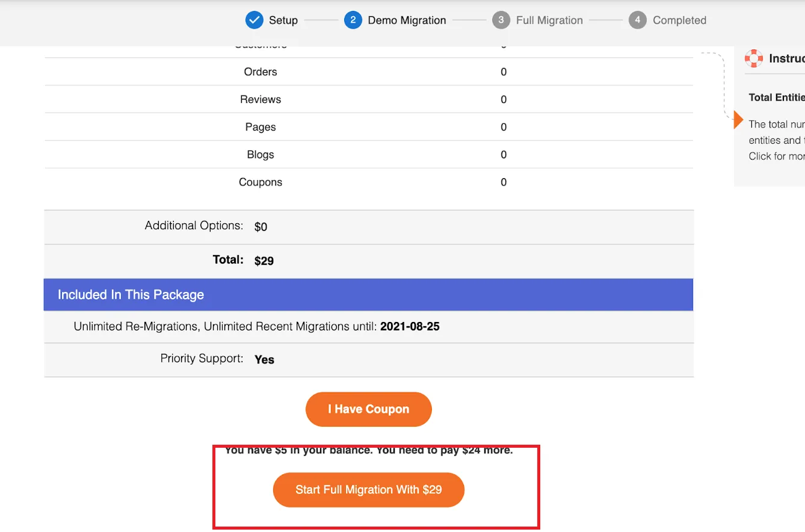Click the 2021-08-25 date text
805x532 pixels.
410,327
